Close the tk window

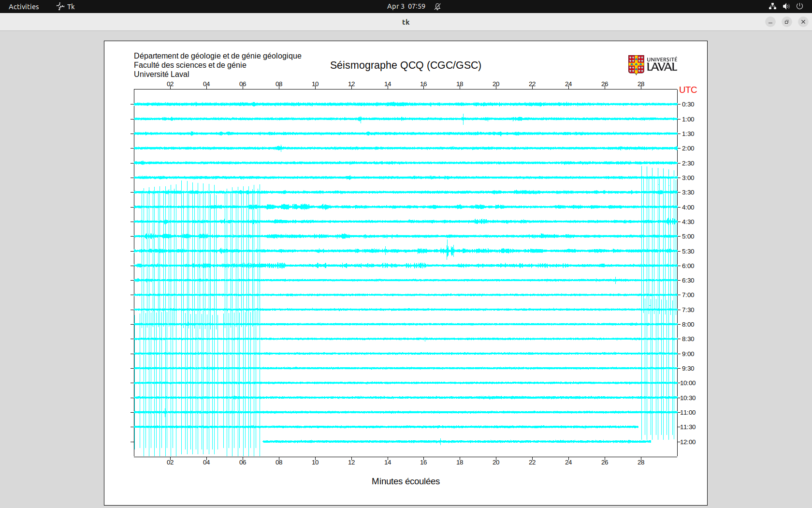click(803, 22)
